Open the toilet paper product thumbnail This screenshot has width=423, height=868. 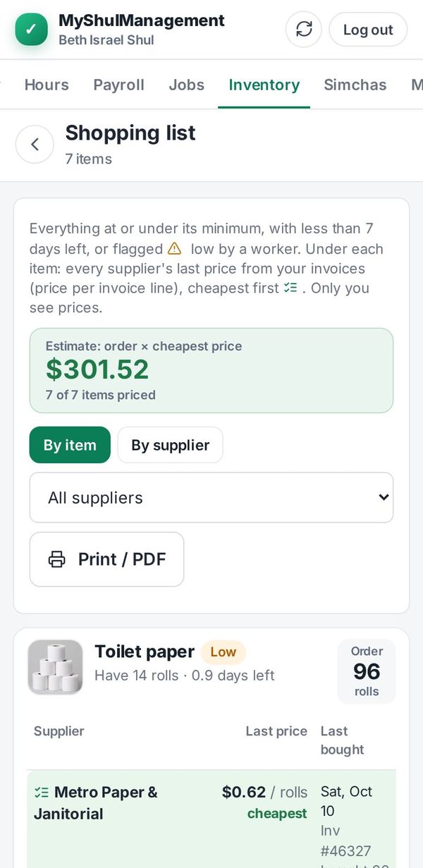tap(55, 667)
